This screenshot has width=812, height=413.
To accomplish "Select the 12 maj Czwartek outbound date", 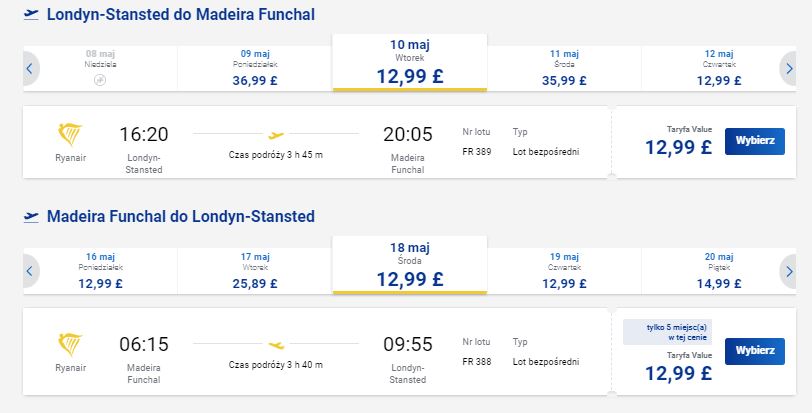I will pos(718,68).
